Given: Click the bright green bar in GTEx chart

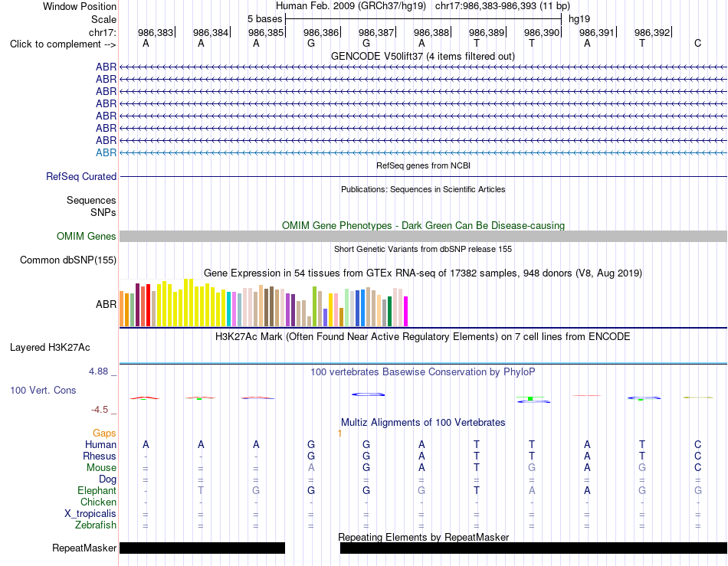Looking at the screenshot, I should [314, 306].
